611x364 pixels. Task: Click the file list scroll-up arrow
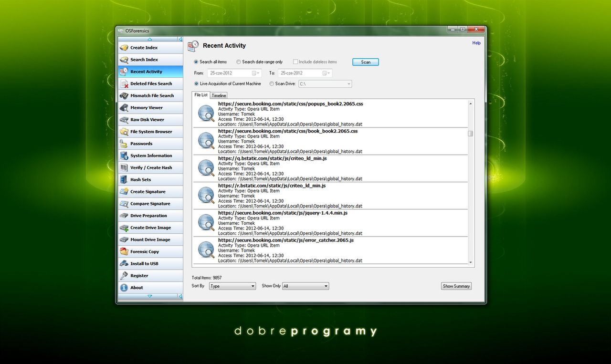pyautogui.click(x=471, y=103)
